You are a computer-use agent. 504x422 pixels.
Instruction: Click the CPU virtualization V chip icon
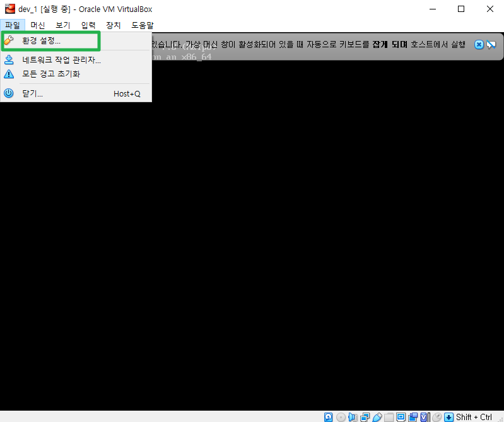coord(424,417)
